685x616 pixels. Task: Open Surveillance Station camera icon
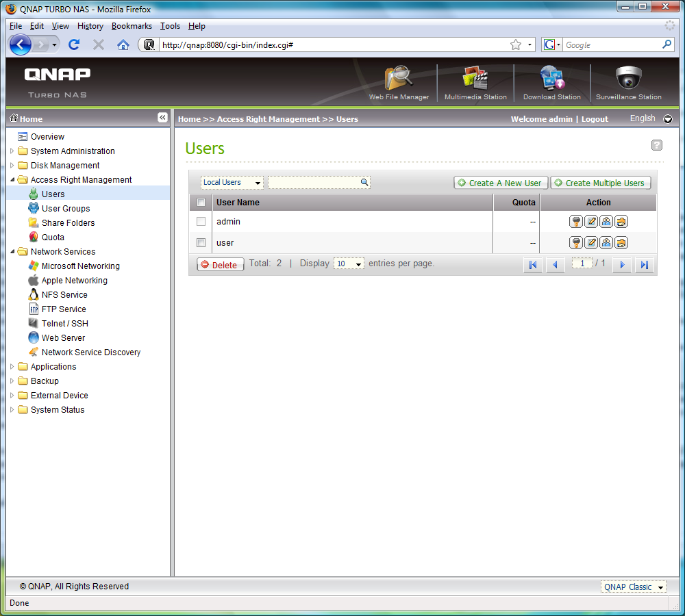point(629,78)
